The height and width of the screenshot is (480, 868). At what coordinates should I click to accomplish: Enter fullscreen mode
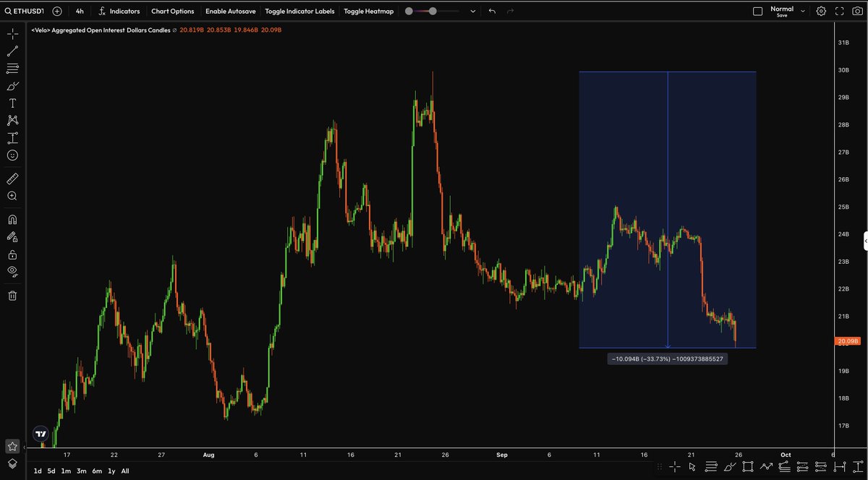pyautogui.click(x=839, y=12)
